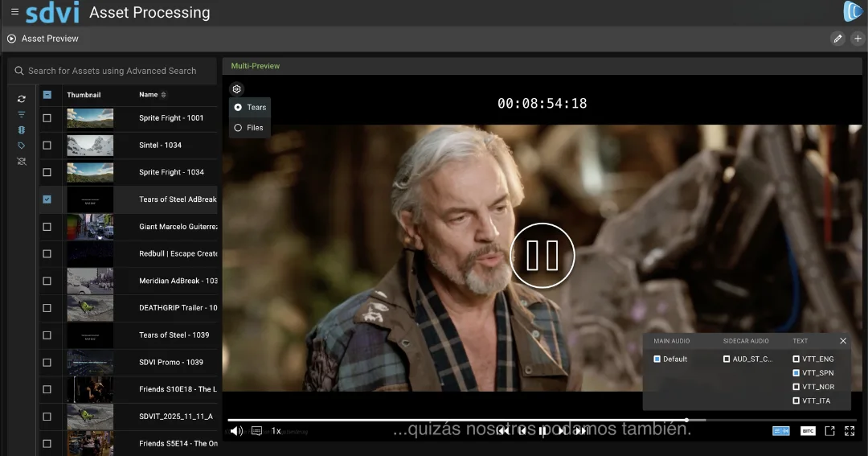Check the Meridian AdBreak checkbox

(x=47, y=281)
